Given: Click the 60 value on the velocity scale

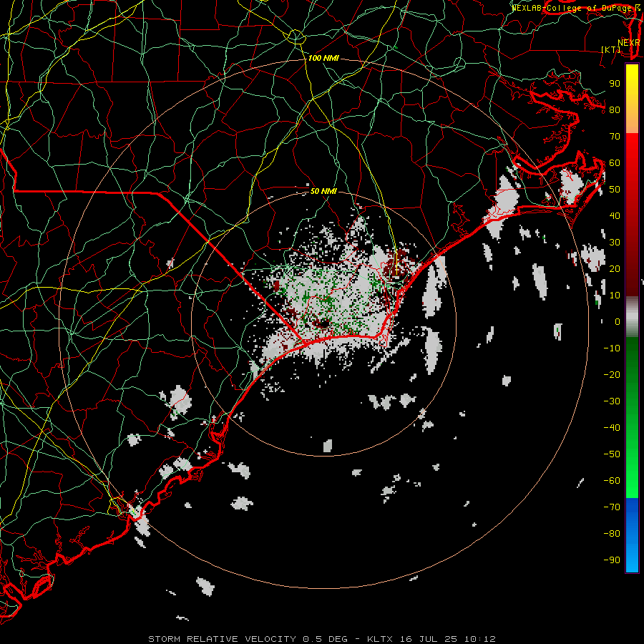Looking at the screenshot, I should click(615, 163).
